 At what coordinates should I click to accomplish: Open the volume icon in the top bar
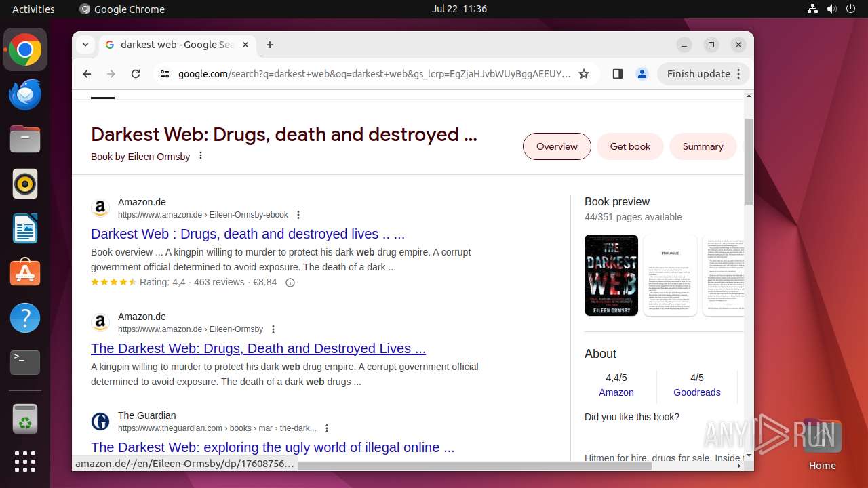831,9
